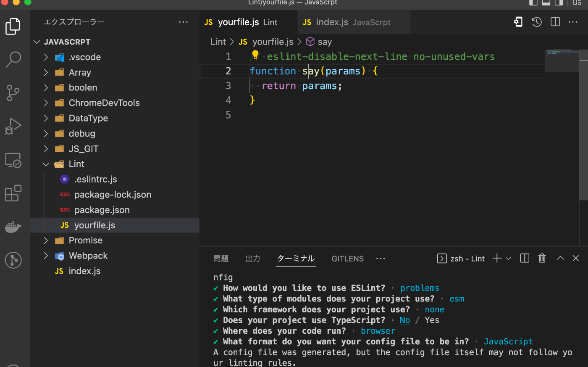Click 'problems' answer in terminal output

coord(420,288)
